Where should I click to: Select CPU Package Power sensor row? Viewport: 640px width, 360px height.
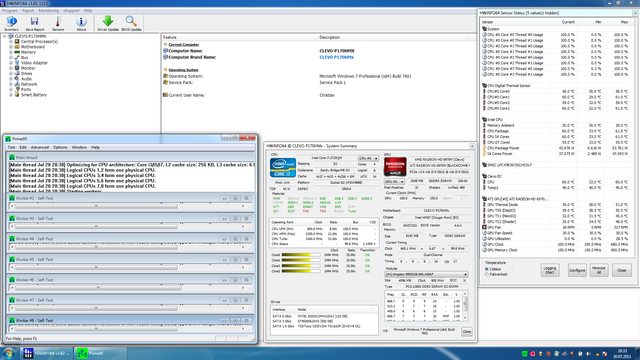558,148
